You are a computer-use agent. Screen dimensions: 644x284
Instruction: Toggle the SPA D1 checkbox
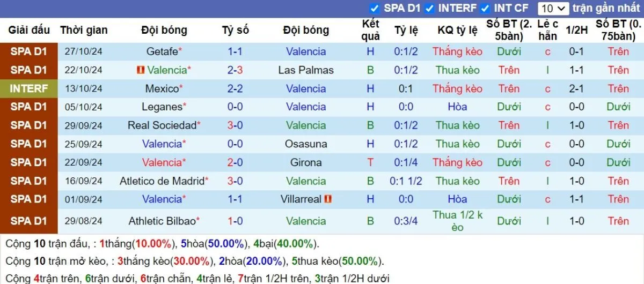(x=375, y=8)
